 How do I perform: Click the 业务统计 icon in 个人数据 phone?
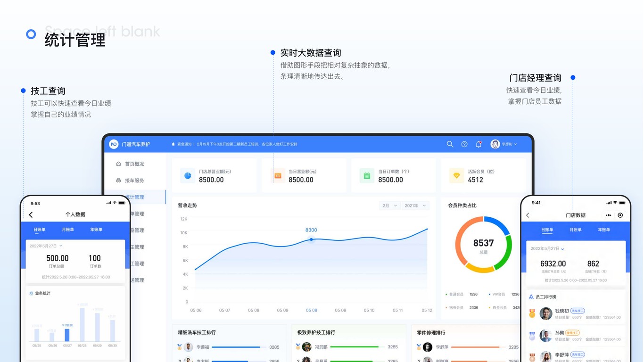[x=31, y=293]
